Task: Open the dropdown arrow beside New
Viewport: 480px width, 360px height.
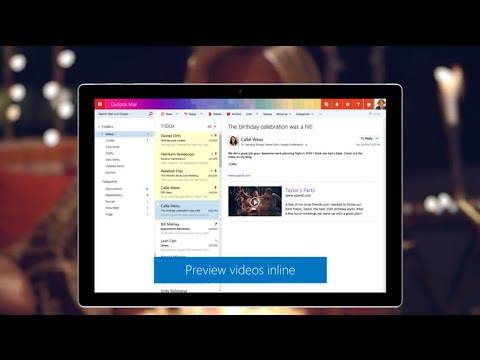Action: [177, 114]
